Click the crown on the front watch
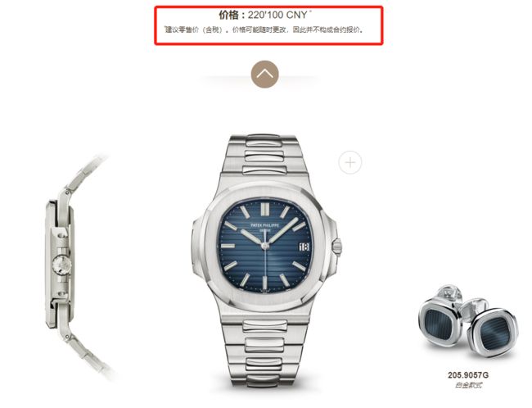This screenshot has height=408, width=532. pyautogui.click(x=337, y=247)
